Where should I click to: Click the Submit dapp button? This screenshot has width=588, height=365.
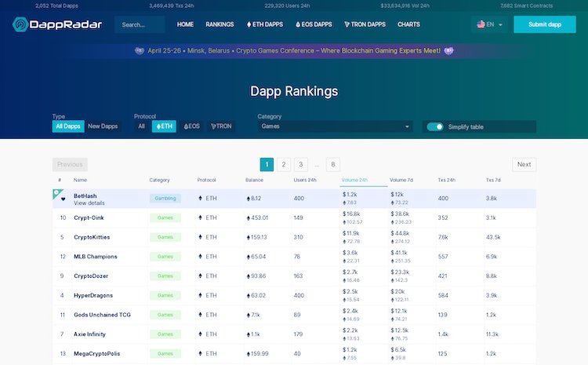point(545,24)
